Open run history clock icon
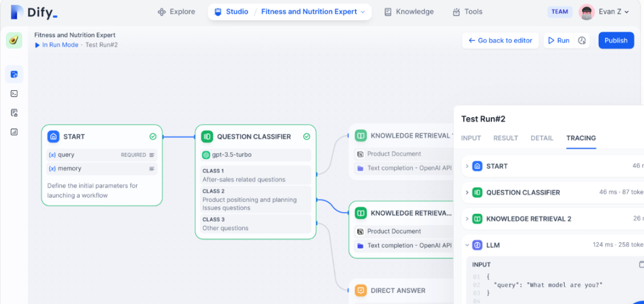This screenshot has height=304, width=644. pyautogui.click(x=582, y=41)
